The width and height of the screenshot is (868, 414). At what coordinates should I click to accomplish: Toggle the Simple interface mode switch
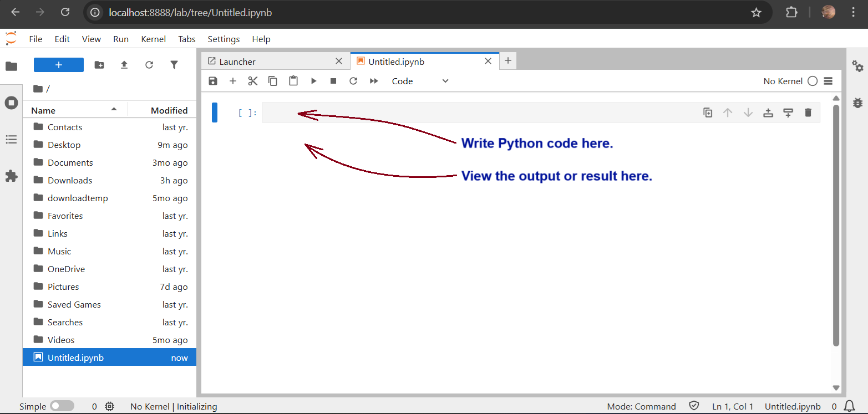click(62, 406)
